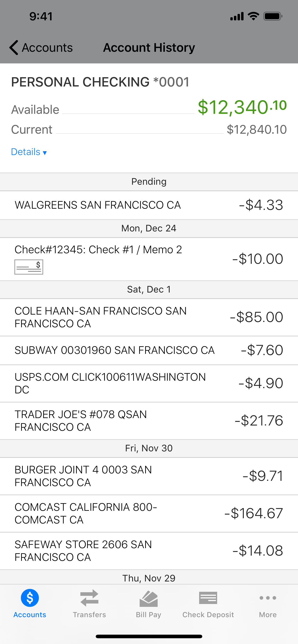
Task: Click the Details disclosure triangle
Action: (45, 153)
